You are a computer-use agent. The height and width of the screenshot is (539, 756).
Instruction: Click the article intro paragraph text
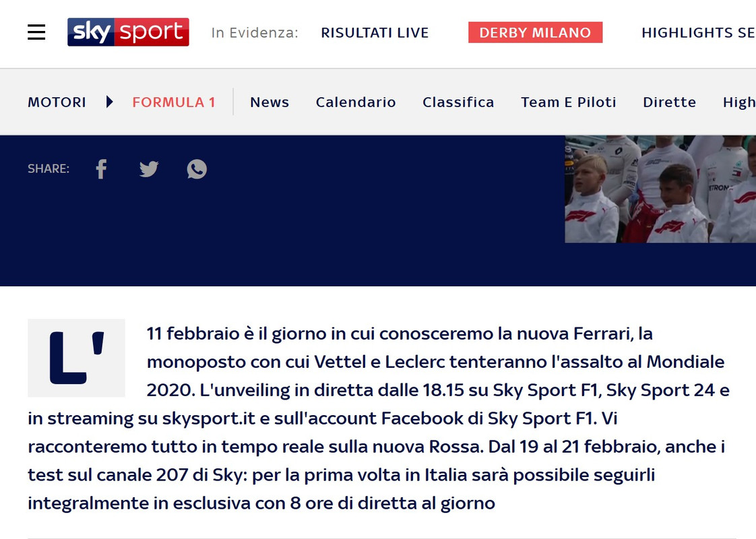(x=379, y=418)
